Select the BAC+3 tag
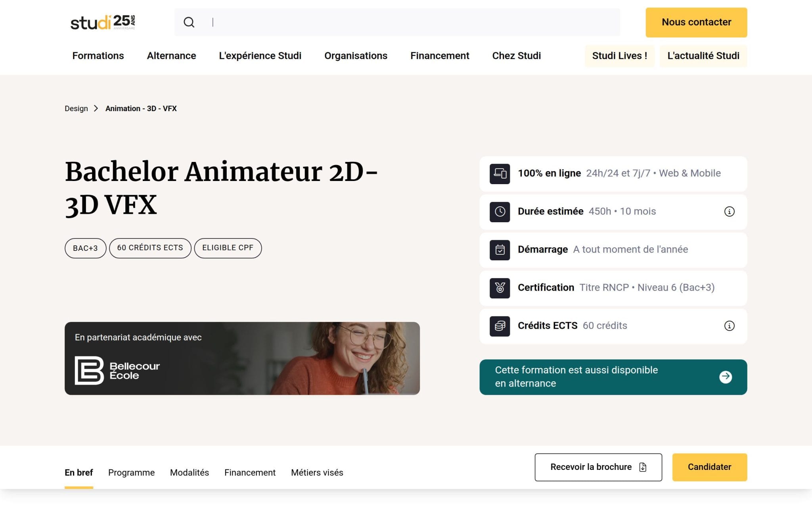This screenshot has height=508, width=812. tap(85, 248)
